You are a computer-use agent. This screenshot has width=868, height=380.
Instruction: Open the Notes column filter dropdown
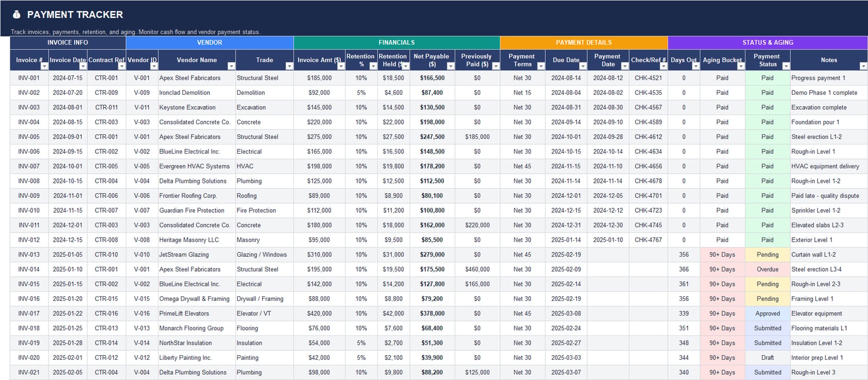click(x=862, y=66)
